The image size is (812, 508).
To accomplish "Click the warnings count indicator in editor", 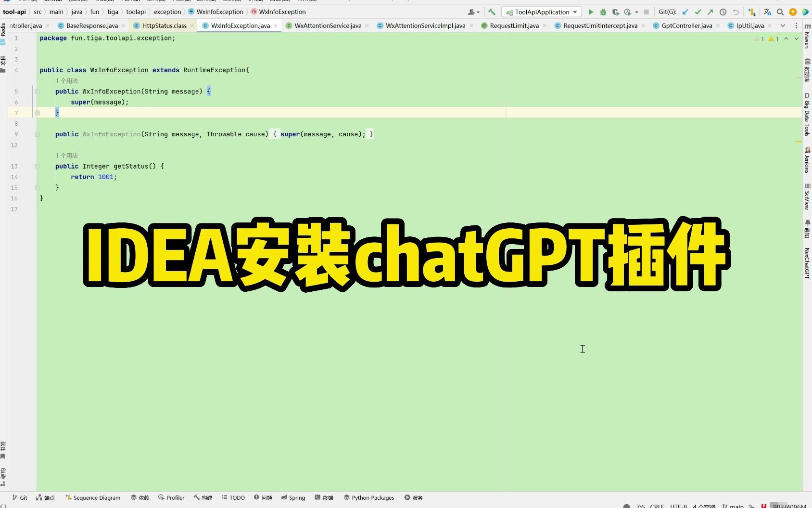I will (766, 39).
